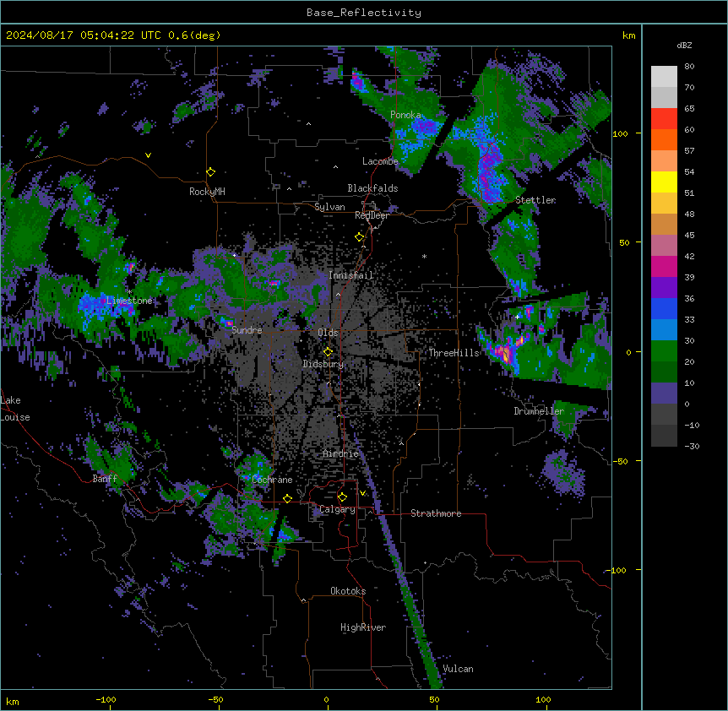Click the Lacombe city label
728x711 pixels.
tap(380, 161)
